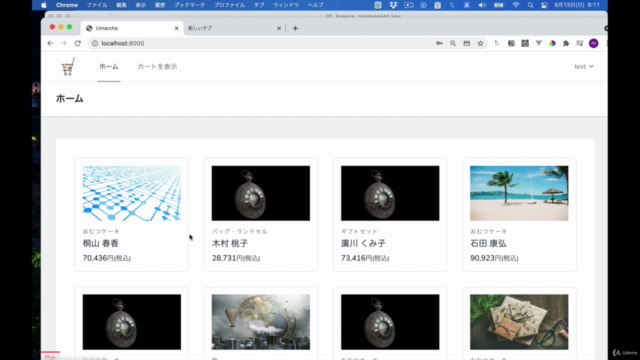Click the バッグ・ランドセル category label
This screenshot has height=360, width=640.
(x=240, y=231)
